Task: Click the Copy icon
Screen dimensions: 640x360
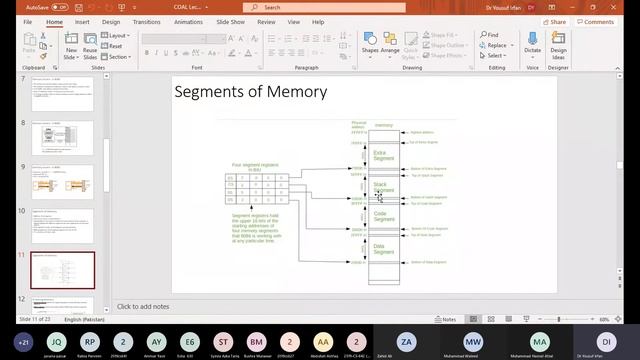Action: point(43,46)
